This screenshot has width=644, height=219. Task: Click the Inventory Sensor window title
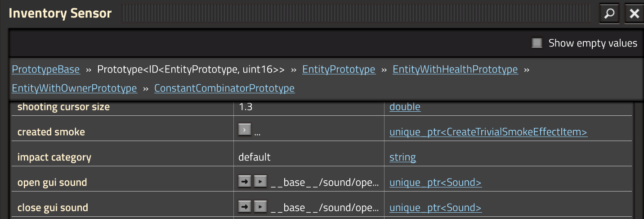pos(60,14)
